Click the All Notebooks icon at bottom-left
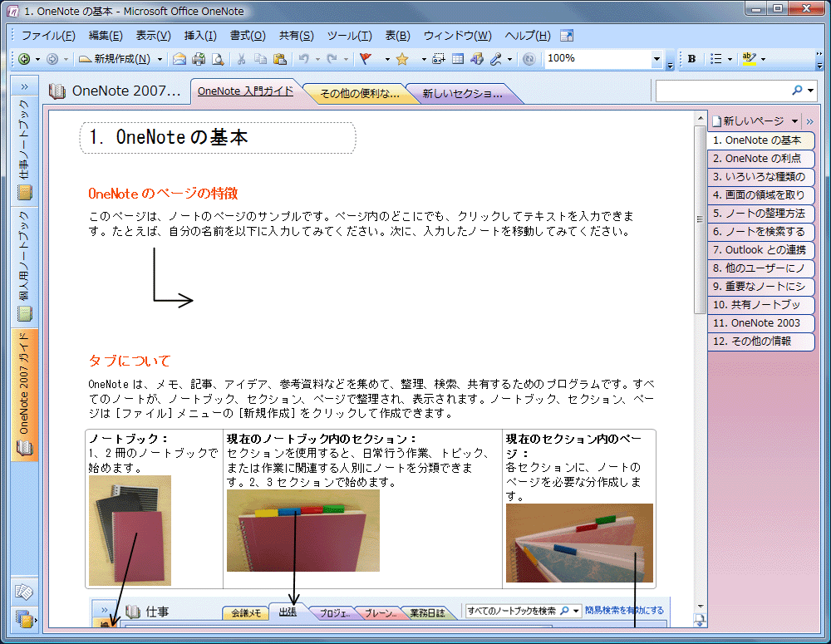 click(24, 618)
